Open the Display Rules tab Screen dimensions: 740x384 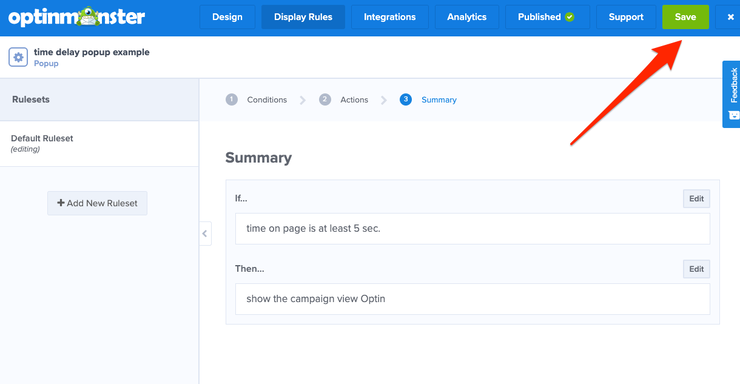303,17
